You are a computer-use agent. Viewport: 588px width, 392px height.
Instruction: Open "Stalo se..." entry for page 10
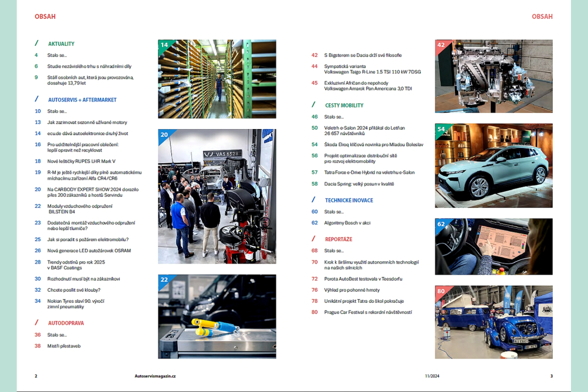click(x=57, y=111)
